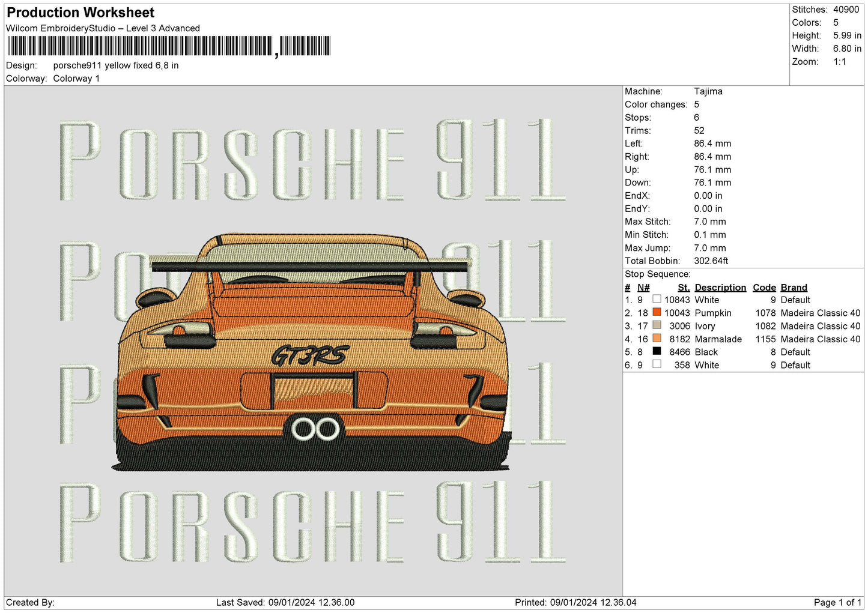Image resolution: width=868 pixels, height=613 pixels.
Task: Click the Black color swatch
Action: pyautogui.click(x=657, y=351)
